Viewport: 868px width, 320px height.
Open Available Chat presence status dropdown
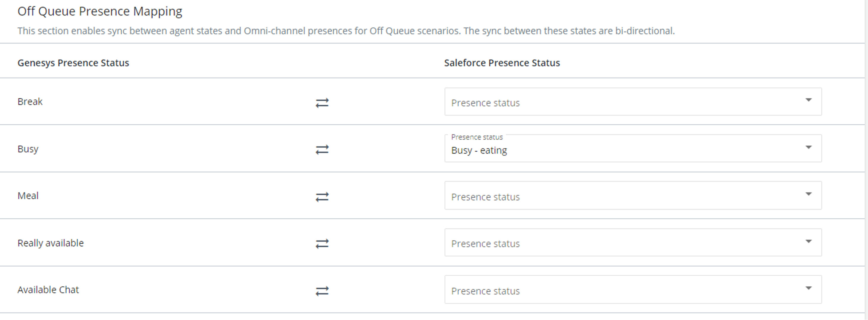tap(627, 290)
